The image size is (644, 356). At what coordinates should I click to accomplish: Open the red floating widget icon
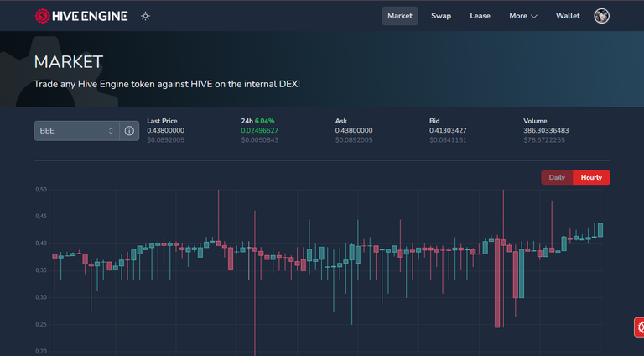(640, 327)
